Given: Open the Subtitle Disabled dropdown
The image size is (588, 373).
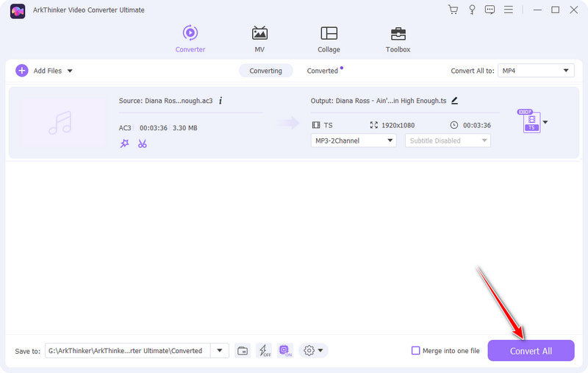Looking at the screenshot, I should click(x=448, y=141).
